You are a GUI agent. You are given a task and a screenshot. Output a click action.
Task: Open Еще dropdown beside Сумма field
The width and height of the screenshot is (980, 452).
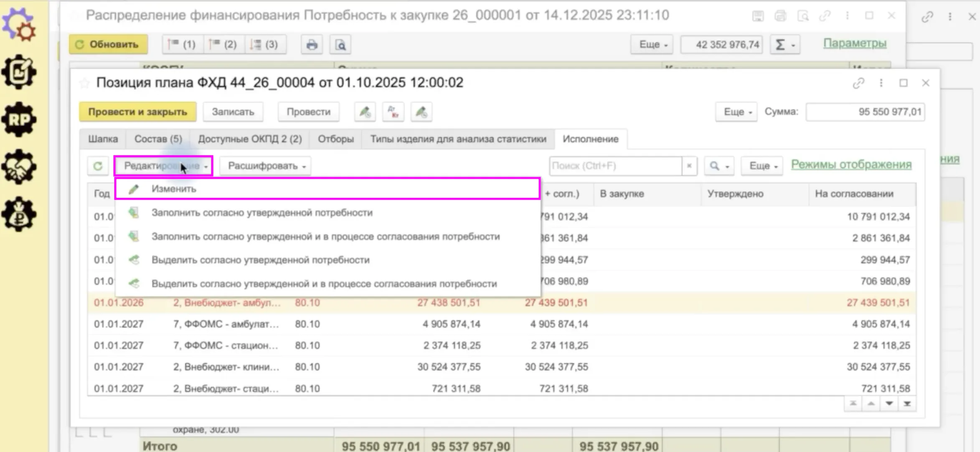point(736,112)
